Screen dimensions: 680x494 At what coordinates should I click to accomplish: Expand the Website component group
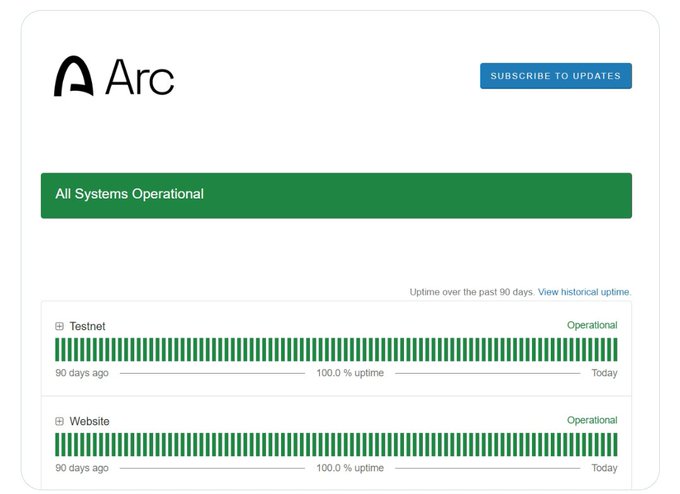click(59, 421)
